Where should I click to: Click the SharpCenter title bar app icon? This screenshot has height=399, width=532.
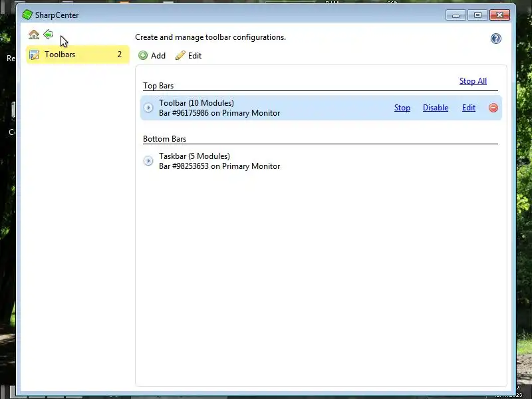pos(27,15)
